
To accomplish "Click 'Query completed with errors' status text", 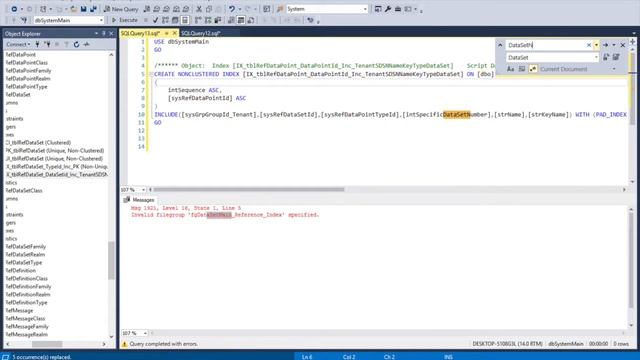I will pyautogui.click(x=163, y=344).
